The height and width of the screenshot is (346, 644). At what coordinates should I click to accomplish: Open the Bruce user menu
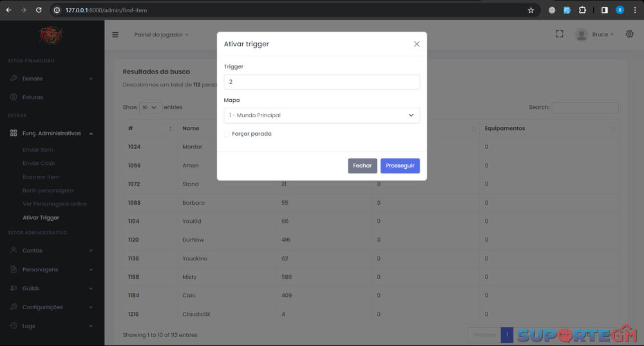click(x=595, y=35)
